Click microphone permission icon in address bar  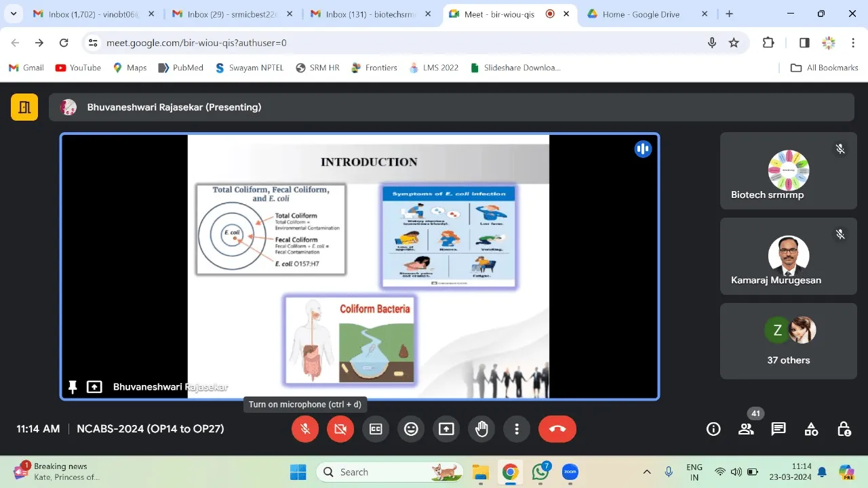(x=712, y=43)
